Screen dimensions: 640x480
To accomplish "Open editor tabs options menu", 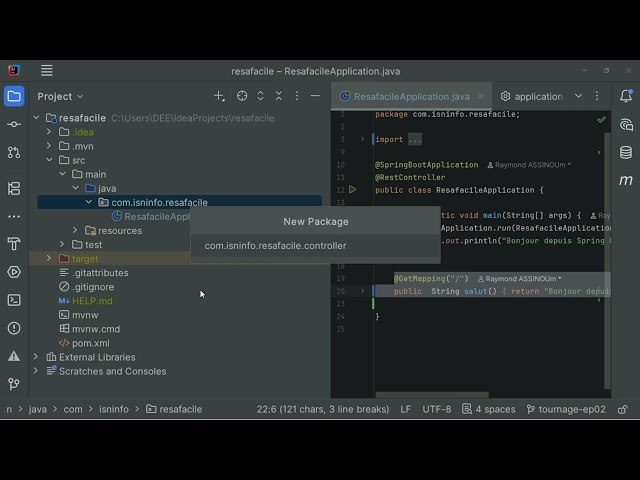I will [597, 96].
